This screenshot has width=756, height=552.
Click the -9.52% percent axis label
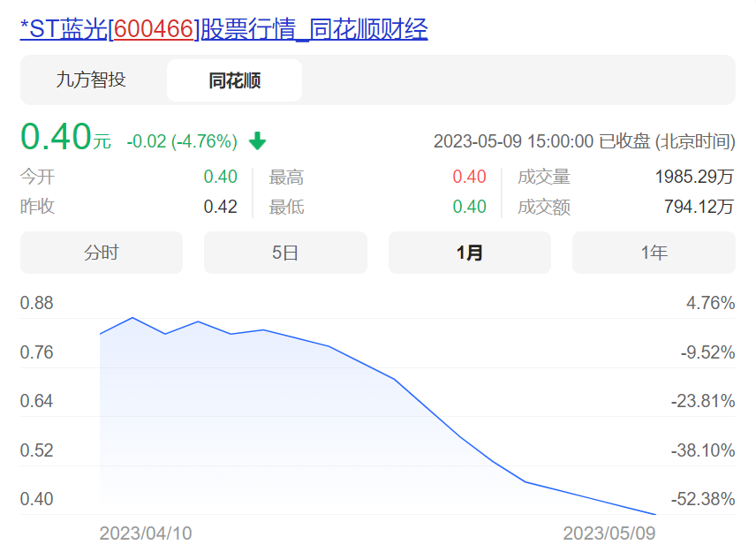pos(707,352)
